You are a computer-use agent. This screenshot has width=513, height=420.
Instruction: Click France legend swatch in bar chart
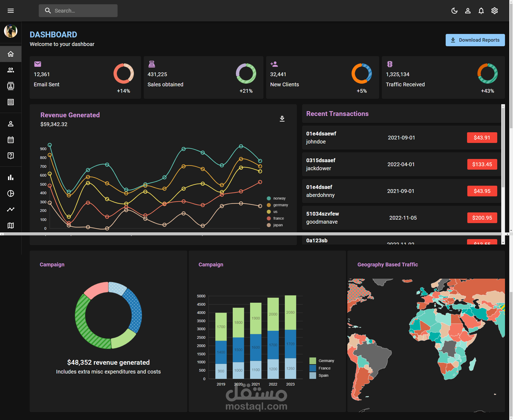(313, 368)
